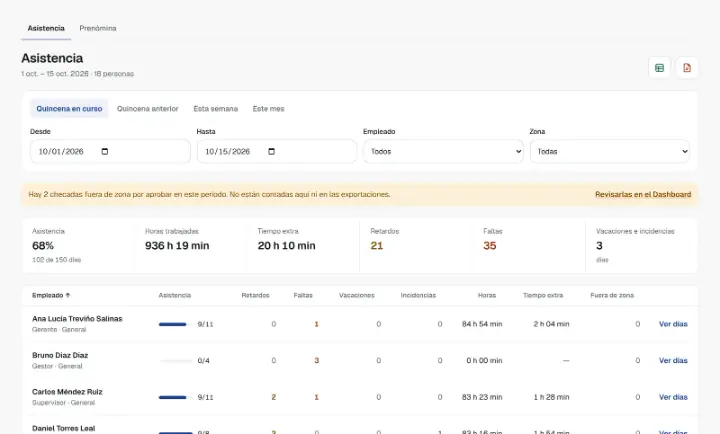Click the 936 h 19 min worked hours
Image resolution: width=720 pixels, height=434 pixels.
click(x=177, y=246)
